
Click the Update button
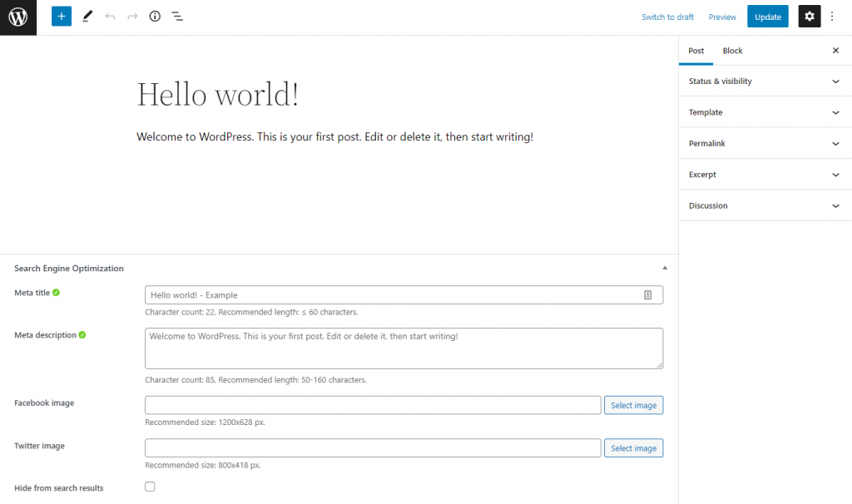click(x=768, y=17)
